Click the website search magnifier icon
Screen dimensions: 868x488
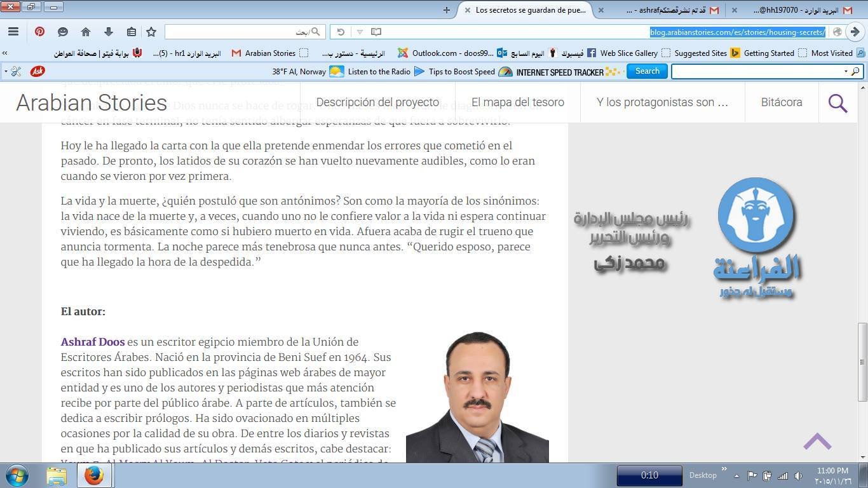(x=837, y=103)
